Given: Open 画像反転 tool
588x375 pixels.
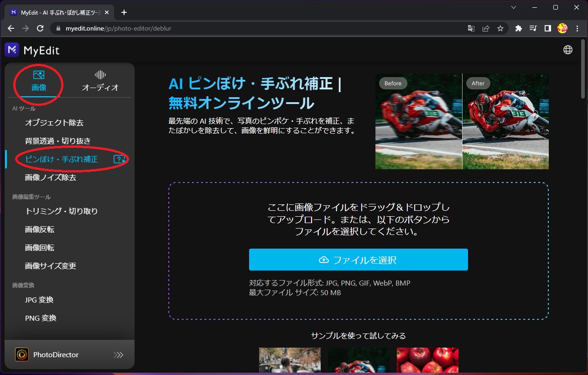Looking at the screenshot, I should pyautogui.click(x=39, y=229).
